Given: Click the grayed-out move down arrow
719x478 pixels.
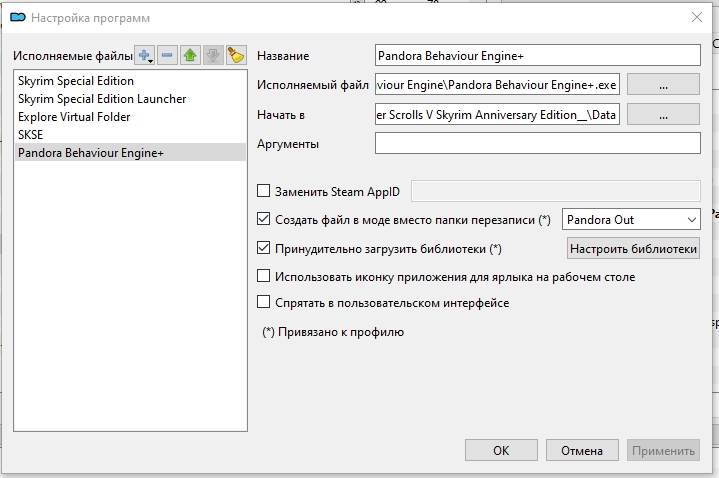Looking at the screenshot, I should pos(213,56).
